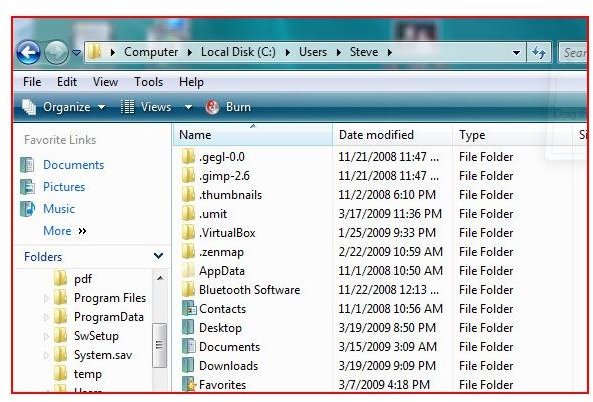Select Computer in the address breadcrumb

151,52
